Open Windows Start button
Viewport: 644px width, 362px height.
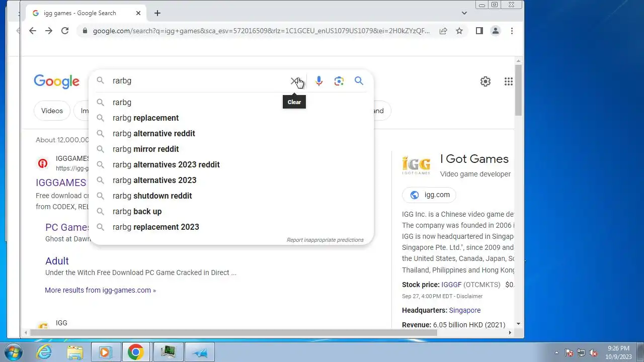click(14, 352)
